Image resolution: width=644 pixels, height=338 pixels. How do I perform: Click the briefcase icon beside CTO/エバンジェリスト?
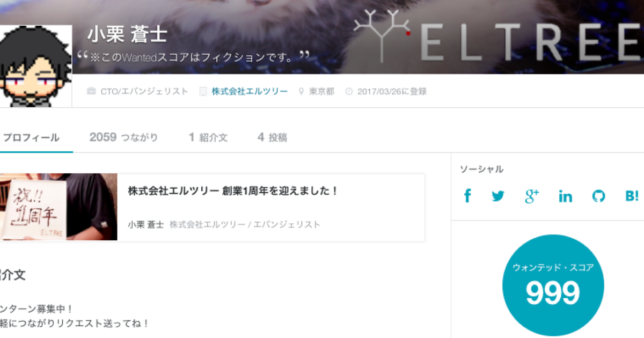[91, 91]
